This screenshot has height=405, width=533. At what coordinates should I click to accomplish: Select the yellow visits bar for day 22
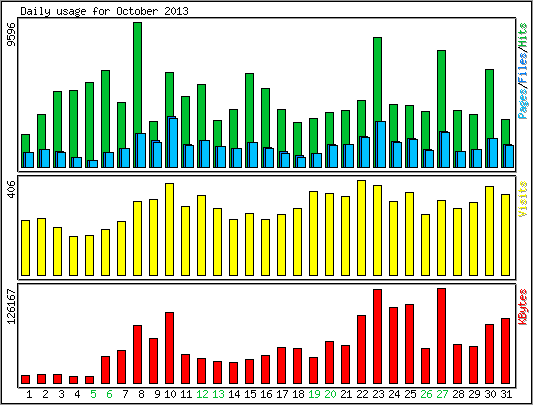pyautogui.click(x=361, y=228)
